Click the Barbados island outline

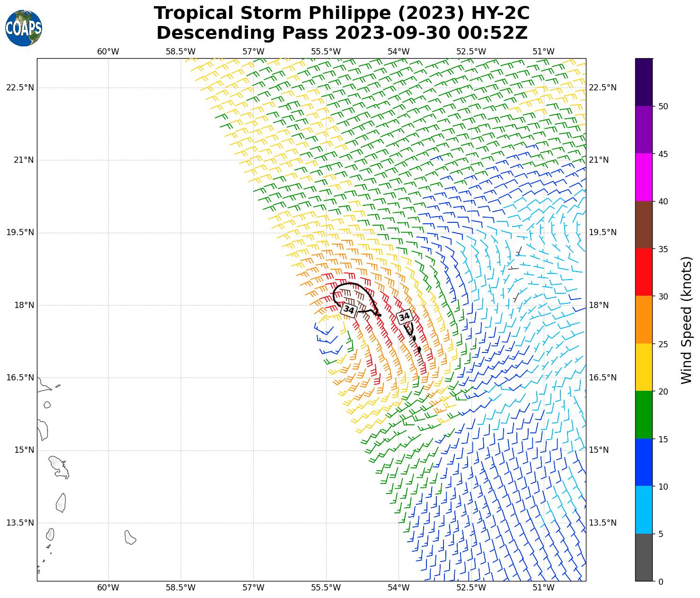pyautogui.click(x=130, y=537)
